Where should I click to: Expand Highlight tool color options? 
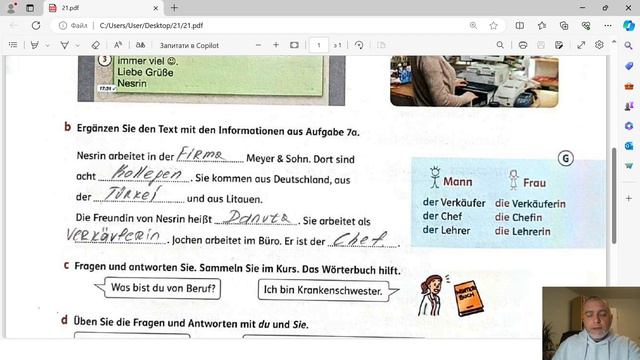coord(48,45)
